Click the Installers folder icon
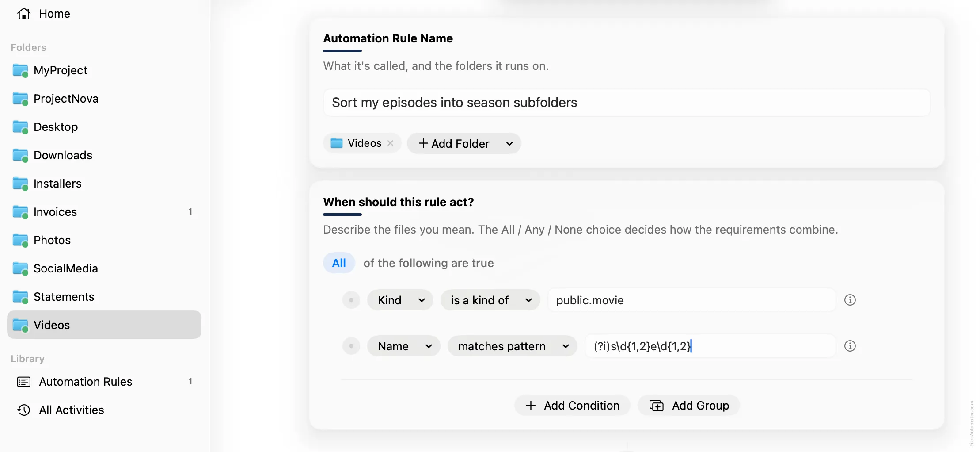Image resolution: width=980 pixels, height=452 pixels. point(20,184)
